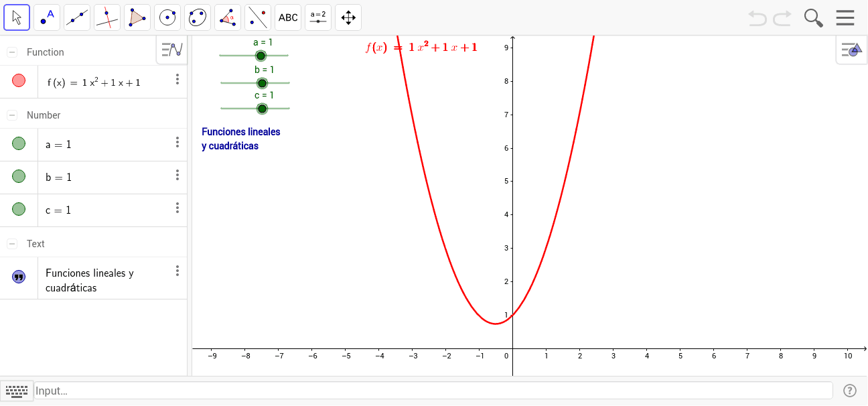Toggle visibility of slider a = 1
Screen dimensions: 868x406
(19, 143)
